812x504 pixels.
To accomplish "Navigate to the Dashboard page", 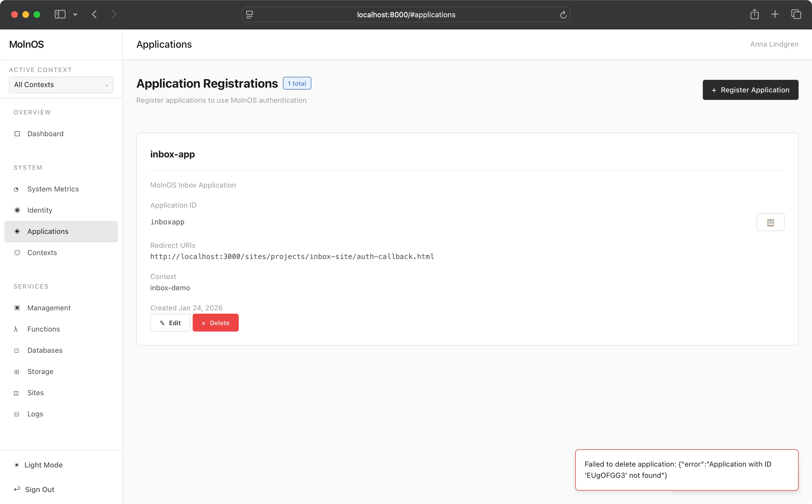I will (45, 134).
